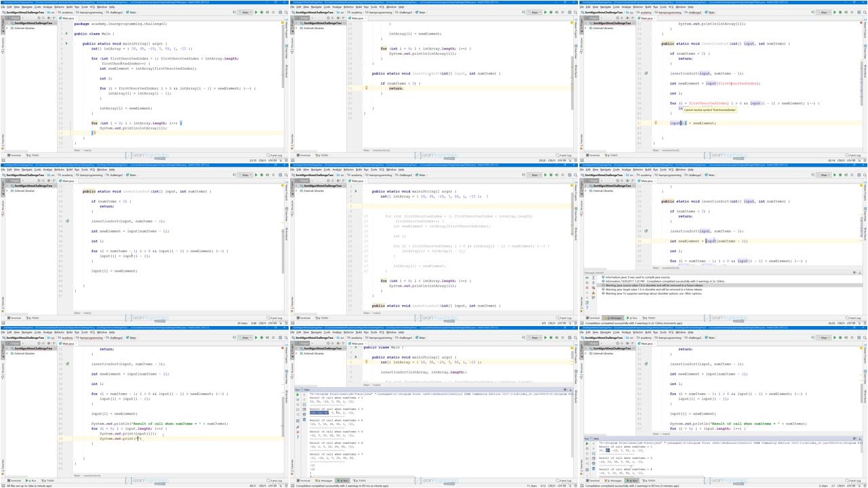Commented-out code frame: click 'challenge2' breadcrumb

(x=405, y=175)
